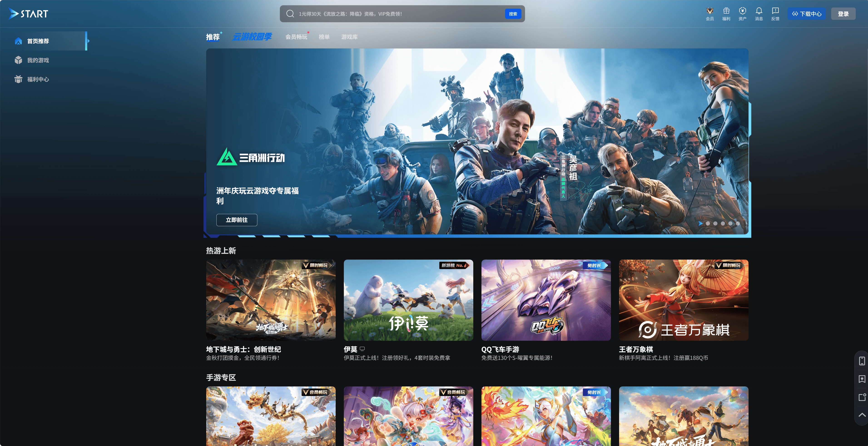868x446 pixels.
Task: Click the blue 搜索 button
Action: [x=513, y=14]
